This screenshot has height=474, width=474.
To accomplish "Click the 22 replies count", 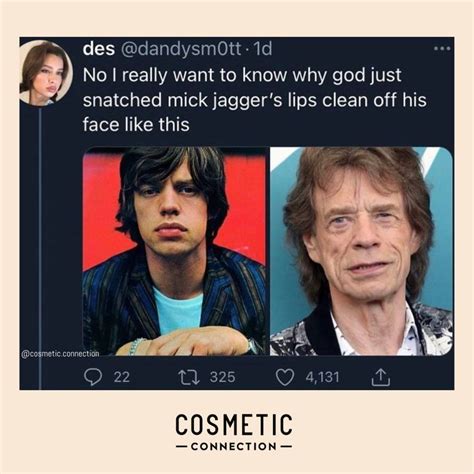I will pyautogui.click(x=121, y=377).
